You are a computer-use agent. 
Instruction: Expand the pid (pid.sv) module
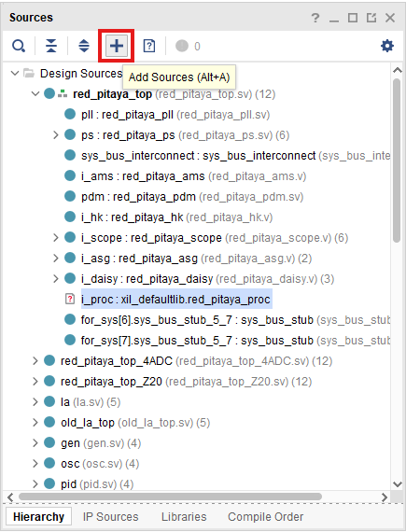[35, 483]
